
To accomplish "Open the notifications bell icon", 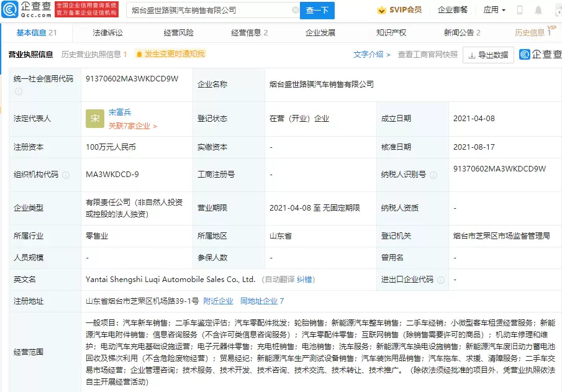I will click(x=538, y=11).
